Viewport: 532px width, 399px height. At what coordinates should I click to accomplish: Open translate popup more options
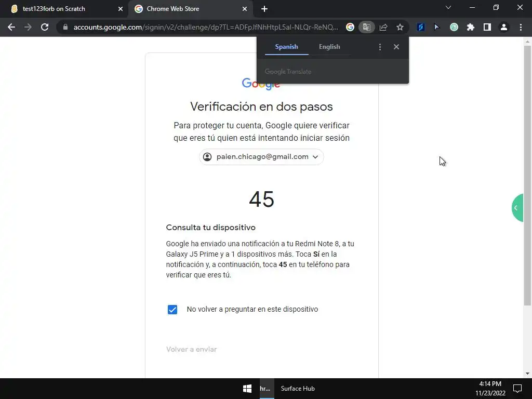point(380,47)
